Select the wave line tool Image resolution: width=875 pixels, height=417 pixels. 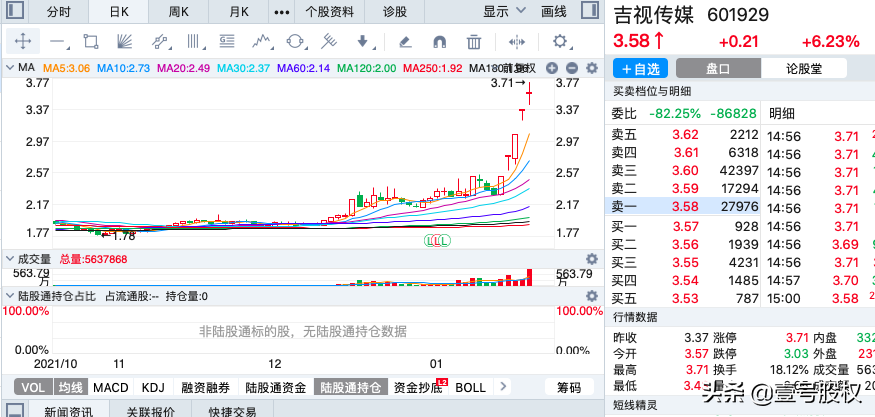tap(261, 41)
